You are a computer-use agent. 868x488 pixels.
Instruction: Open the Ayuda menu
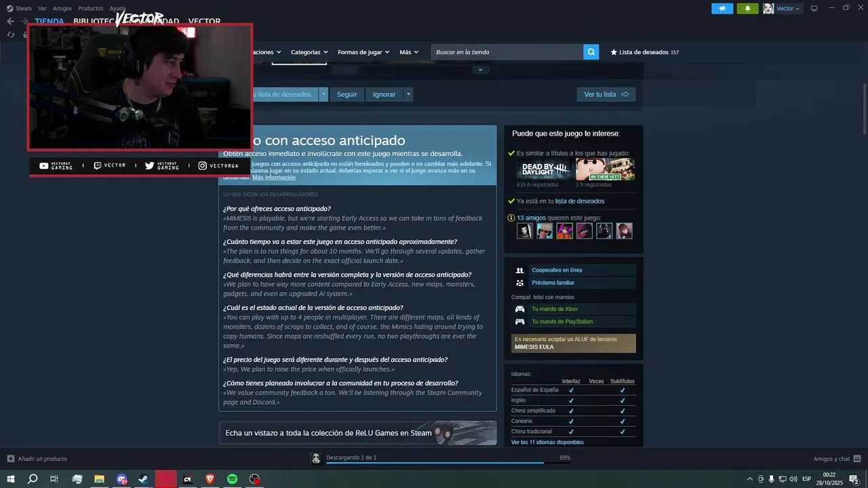(117, 9)
